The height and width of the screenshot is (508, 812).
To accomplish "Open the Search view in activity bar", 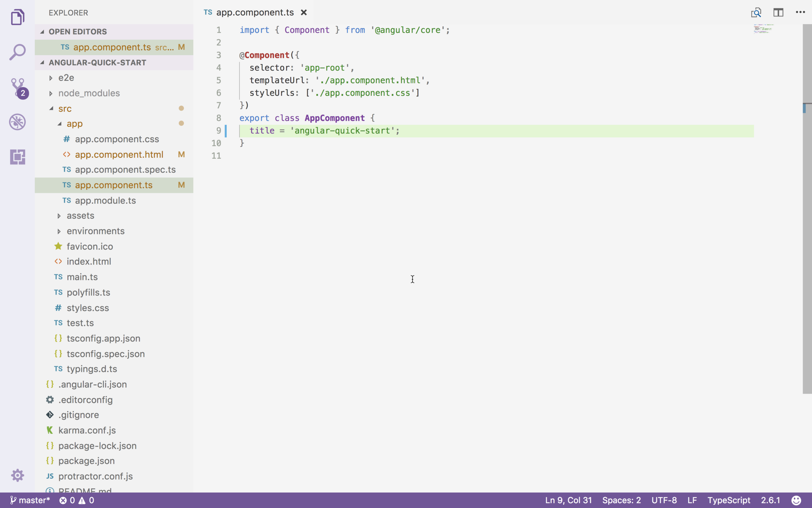I will click(x=17, y=52).
